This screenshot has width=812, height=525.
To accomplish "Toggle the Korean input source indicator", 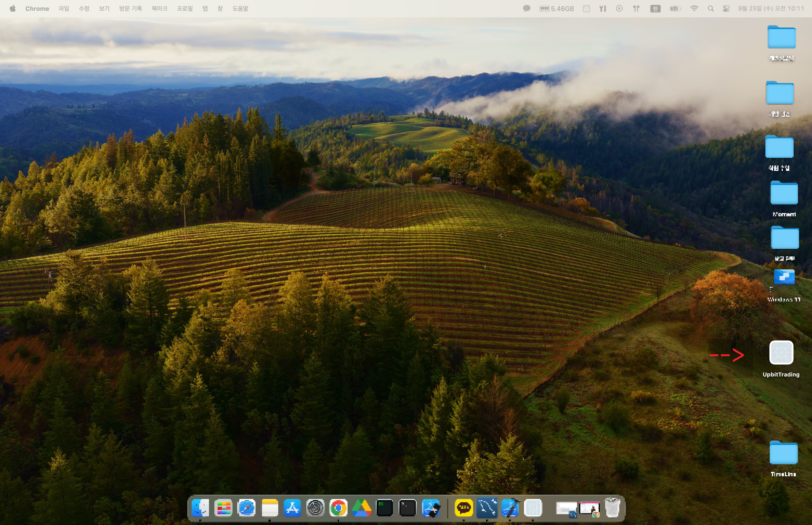I will pos(655,8).
